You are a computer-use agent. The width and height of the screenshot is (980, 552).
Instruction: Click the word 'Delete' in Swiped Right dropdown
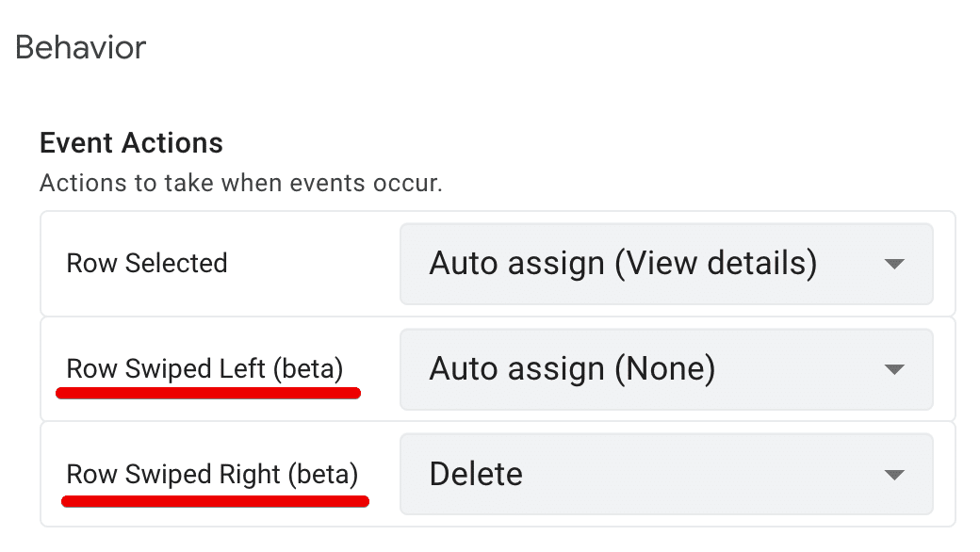[476, 474]
